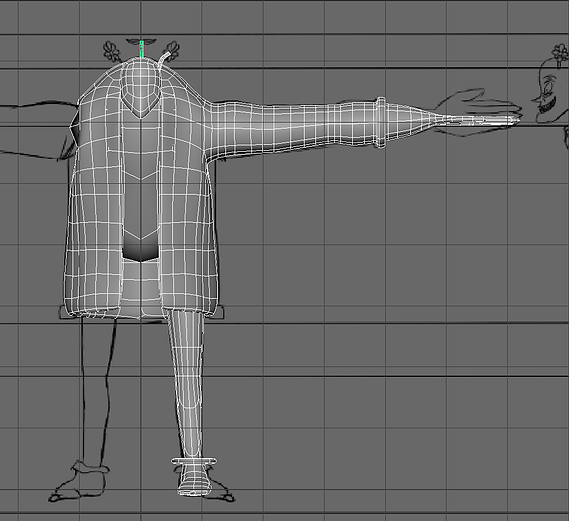The height and width of the screenshot is (521, 569).
Task: Pick the sketched hand outline reference
Action: [477, 111]
